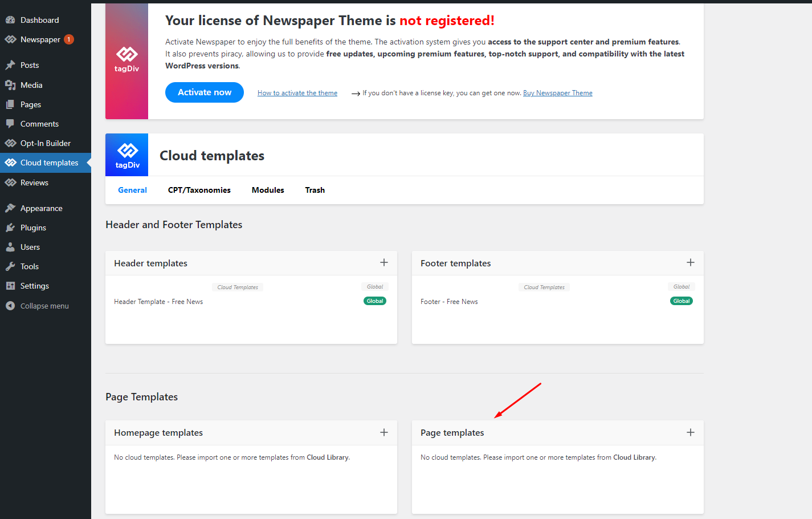Click the Settings sliders icon

(10, 286)
